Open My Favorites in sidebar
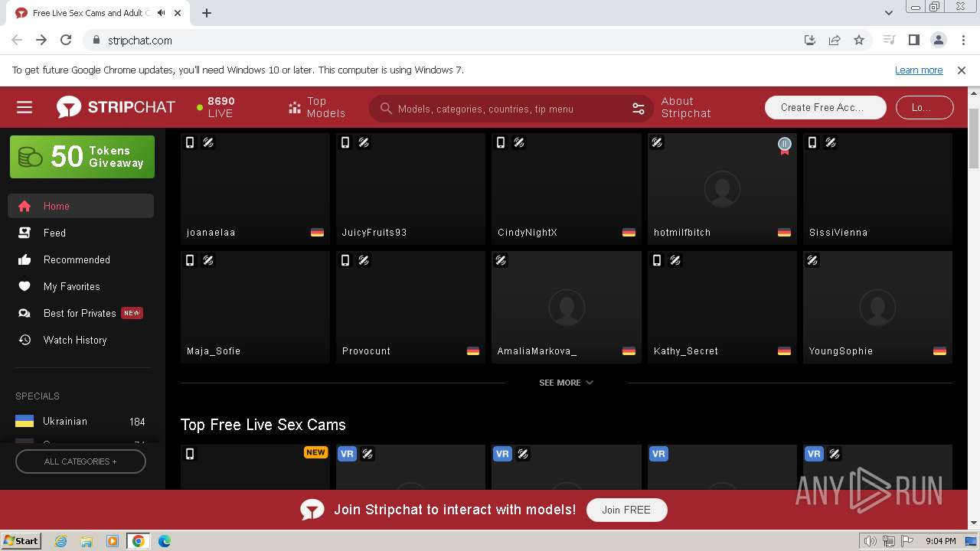980x551 pixels. [x=81, y=286]
